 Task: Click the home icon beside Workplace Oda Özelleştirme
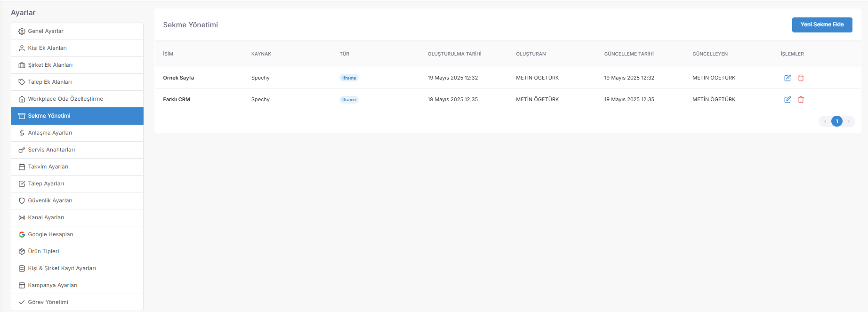(x=22, y=99)
